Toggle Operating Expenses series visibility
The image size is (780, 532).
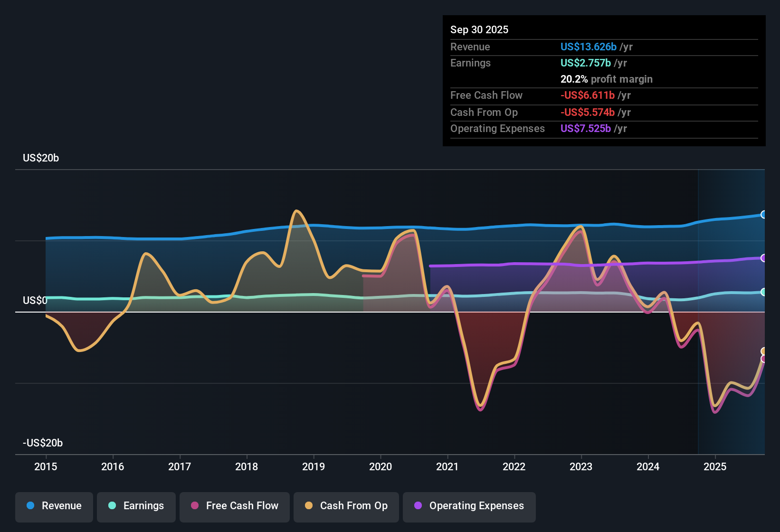pyautogui.click(x=469, y=506)
